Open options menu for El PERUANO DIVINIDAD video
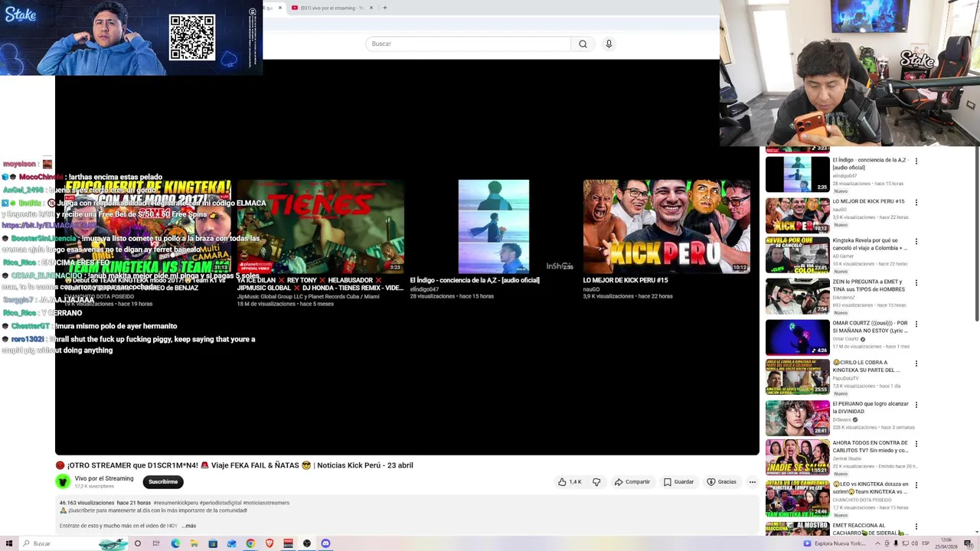 tap(916, 405)
